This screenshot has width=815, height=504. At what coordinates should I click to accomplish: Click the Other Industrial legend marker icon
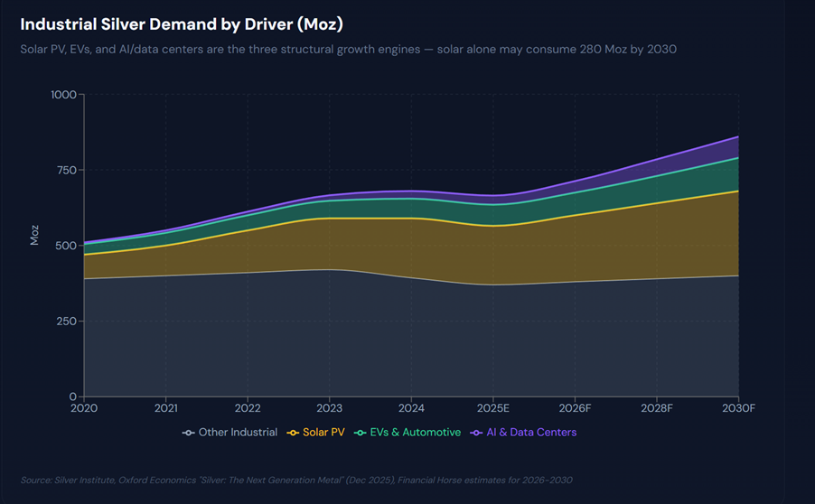pos(188,433)
